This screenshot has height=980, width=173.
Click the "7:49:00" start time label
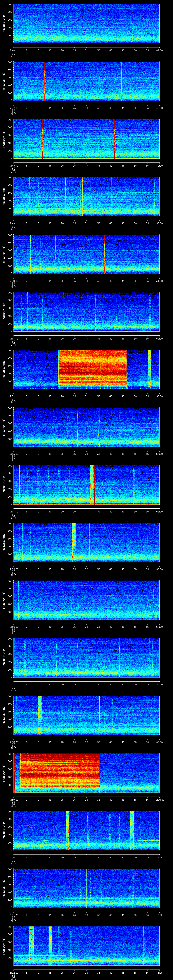[14, 223]
